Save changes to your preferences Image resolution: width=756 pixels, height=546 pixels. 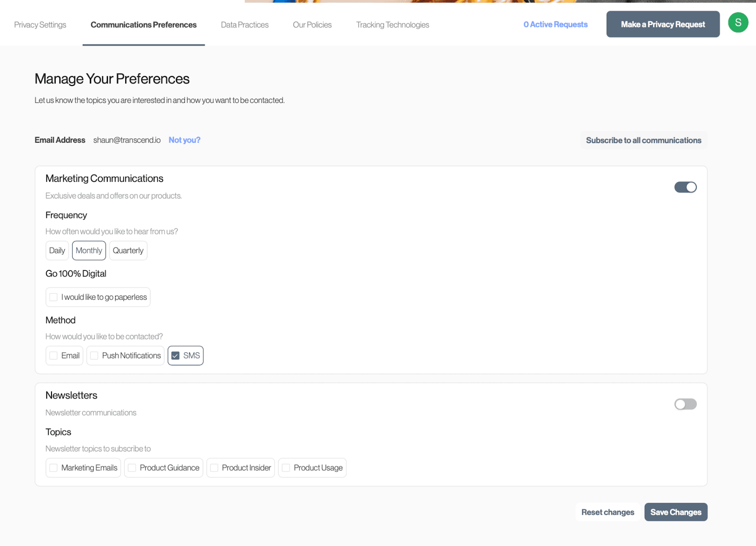click(x=676, y=512)
